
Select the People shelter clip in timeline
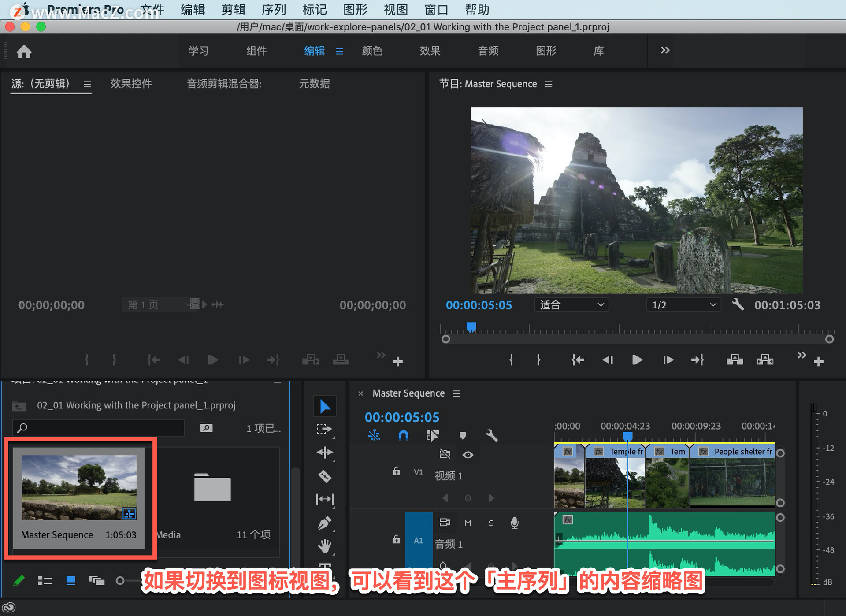[732, 476]
